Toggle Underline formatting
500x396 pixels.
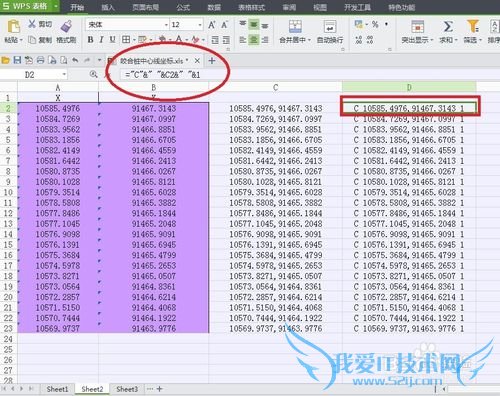point(113,40)
